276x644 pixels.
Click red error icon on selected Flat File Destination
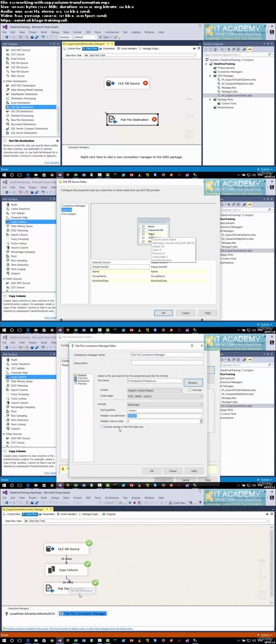[x=154, y=119]
